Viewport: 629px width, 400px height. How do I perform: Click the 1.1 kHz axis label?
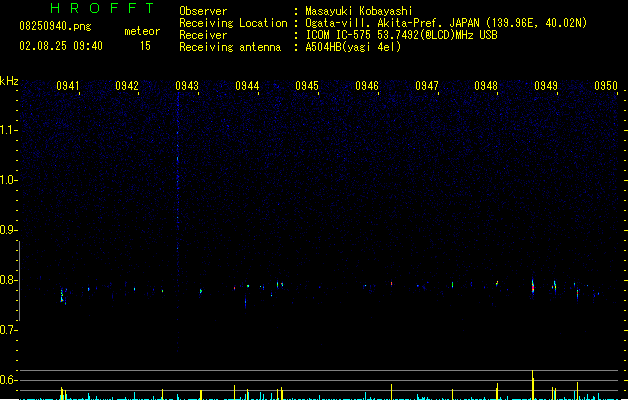tap(8, 130)
